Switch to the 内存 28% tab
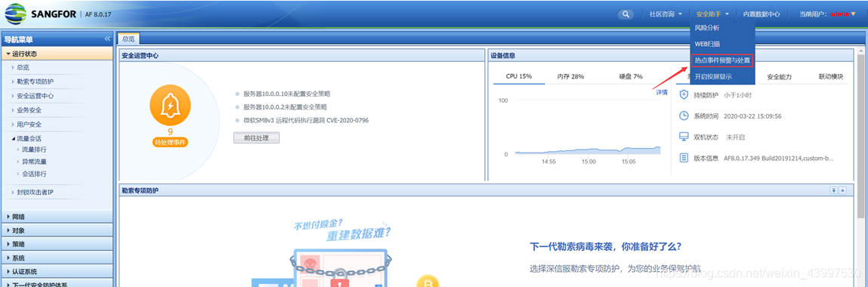868x287 pixels. pos(570,76)
